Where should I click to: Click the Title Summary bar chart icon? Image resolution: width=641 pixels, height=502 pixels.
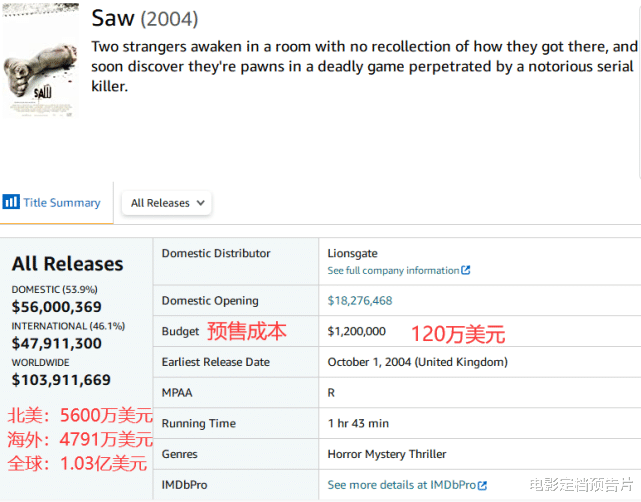(11, 202)
